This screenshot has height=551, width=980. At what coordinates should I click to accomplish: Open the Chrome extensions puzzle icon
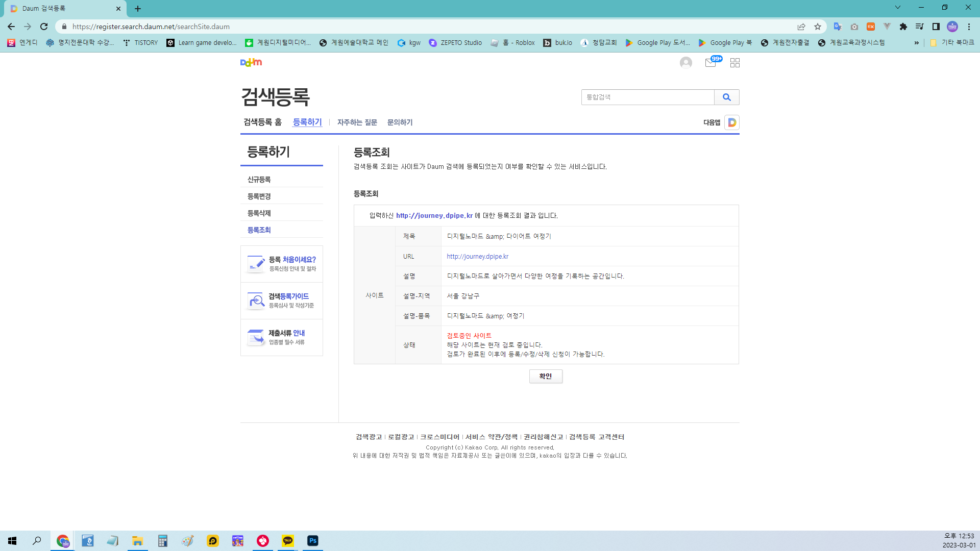pos(903,27)
